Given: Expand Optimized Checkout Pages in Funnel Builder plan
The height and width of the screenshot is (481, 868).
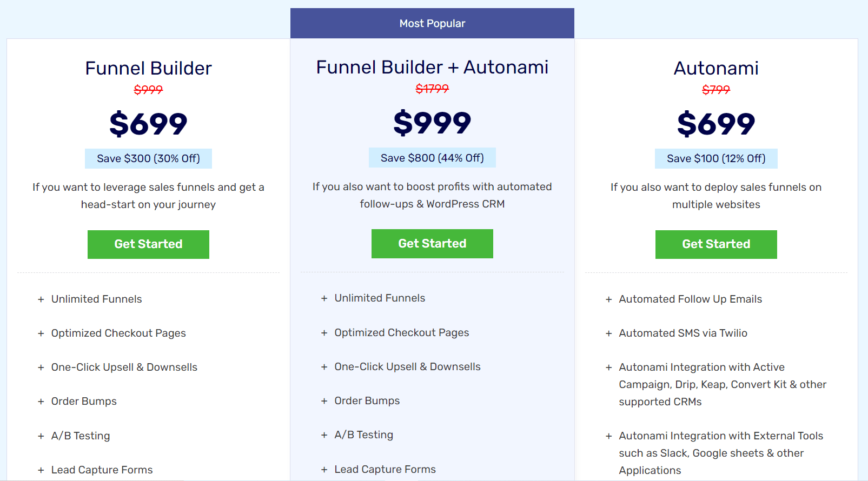Looking at the screenshot, I should (x=118, y=333).
